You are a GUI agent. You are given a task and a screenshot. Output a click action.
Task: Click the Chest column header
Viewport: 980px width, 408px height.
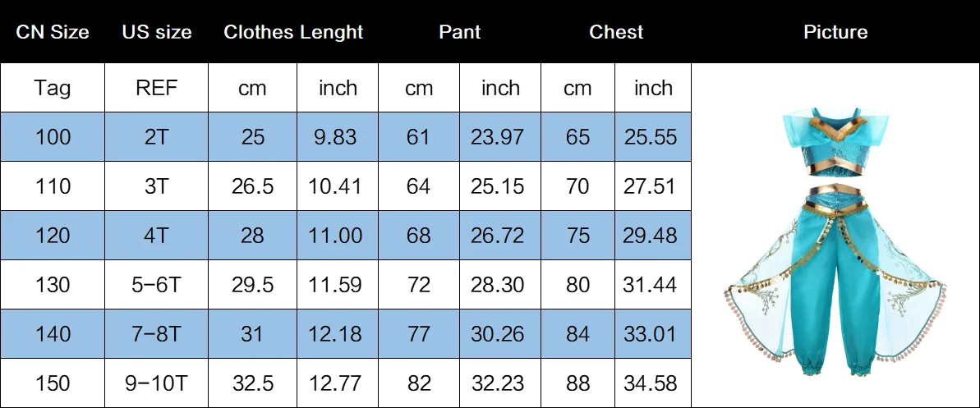(615, 32)
